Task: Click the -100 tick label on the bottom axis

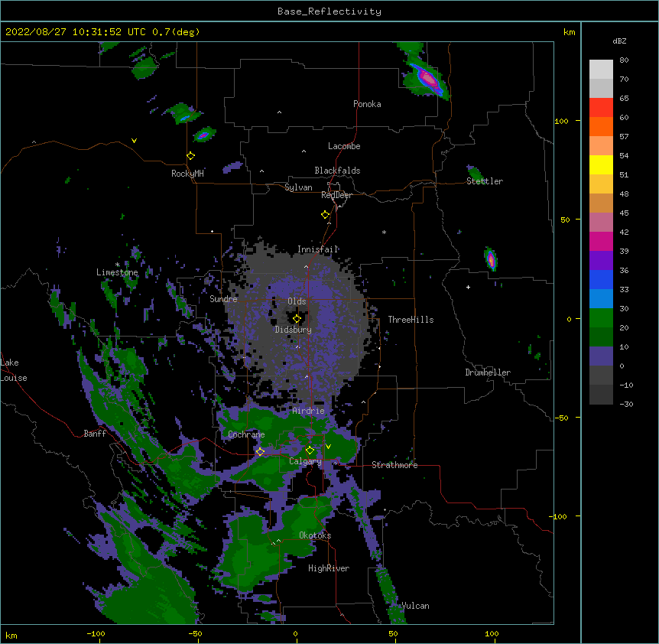Action: coord(96,633)
